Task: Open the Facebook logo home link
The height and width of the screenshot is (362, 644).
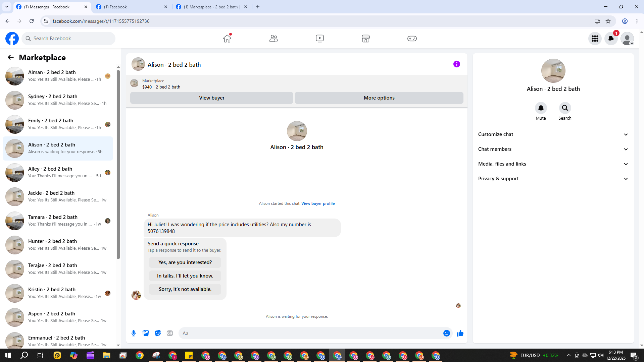Action: click(12, 39)
